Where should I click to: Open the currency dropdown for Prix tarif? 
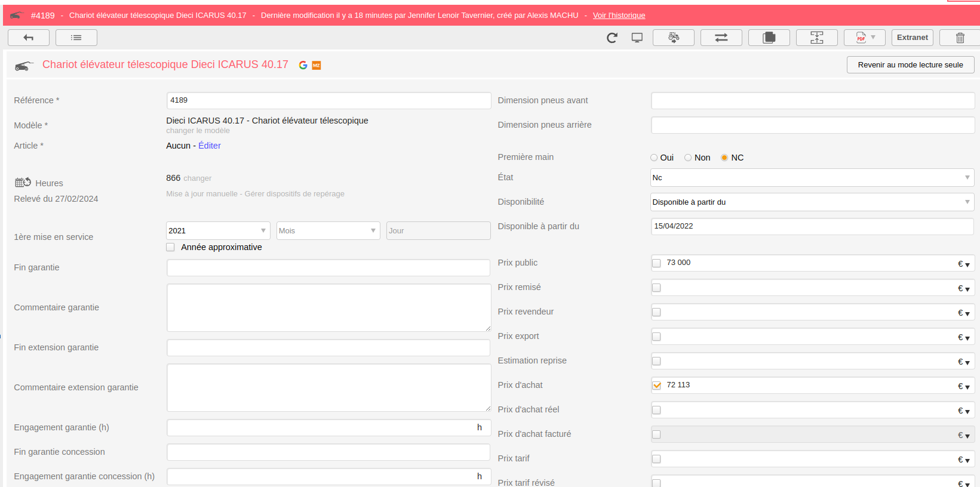point(964,460)
